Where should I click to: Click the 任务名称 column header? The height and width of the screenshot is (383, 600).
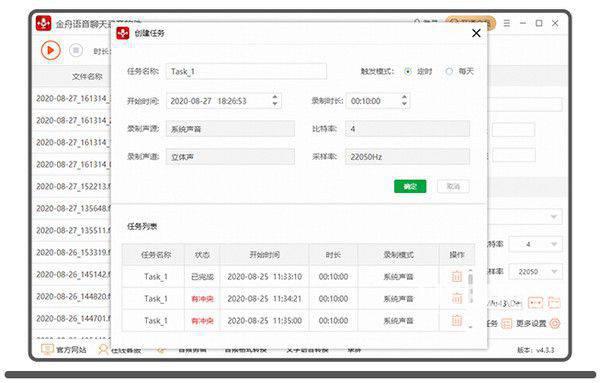pos(153,255)
